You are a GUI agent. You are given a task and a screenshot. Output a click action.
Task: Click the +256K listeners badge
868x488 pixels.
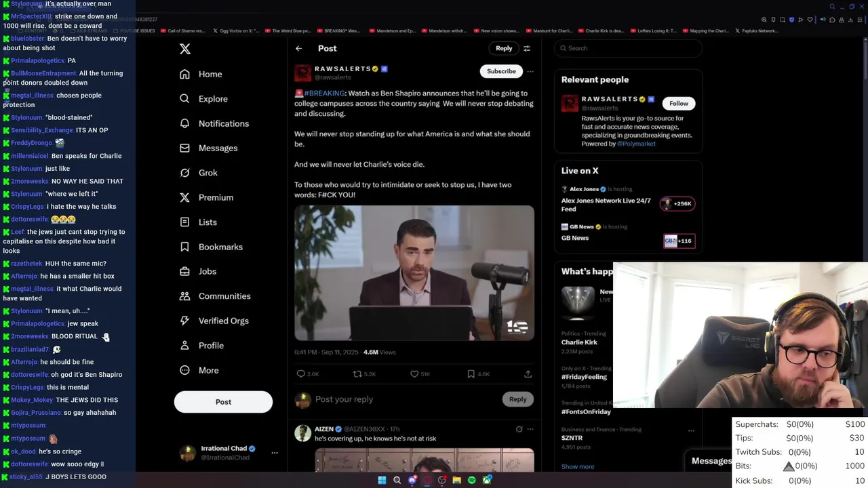coord(677,203)
